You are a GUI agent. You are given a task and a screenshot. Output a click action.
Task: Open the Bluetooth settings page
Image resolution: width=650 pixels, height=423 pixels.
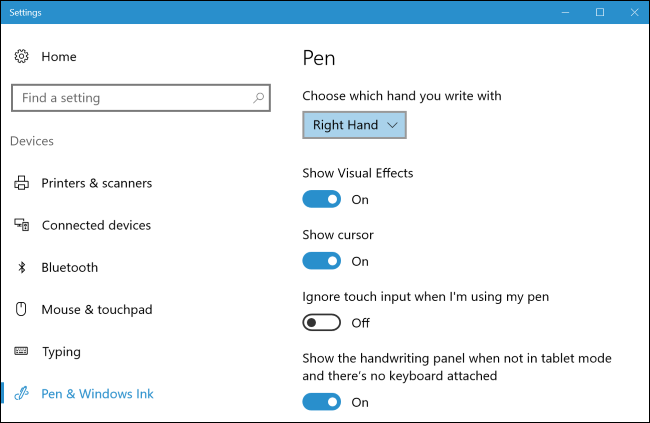coord(69,267)
